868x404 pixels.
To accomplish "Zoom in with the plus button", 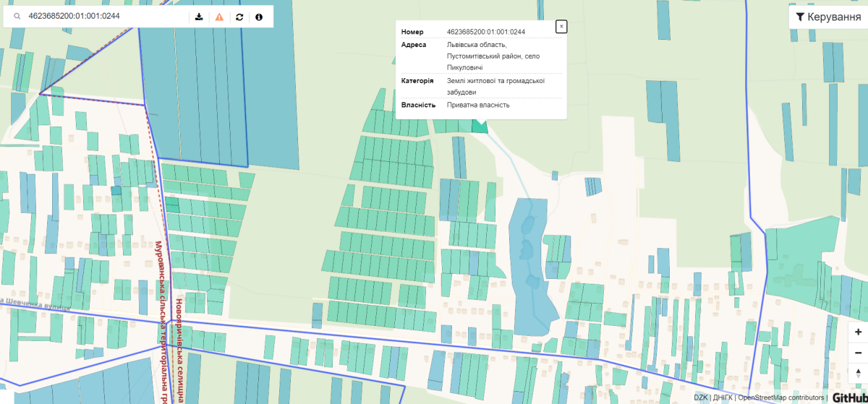I will 857,332.
